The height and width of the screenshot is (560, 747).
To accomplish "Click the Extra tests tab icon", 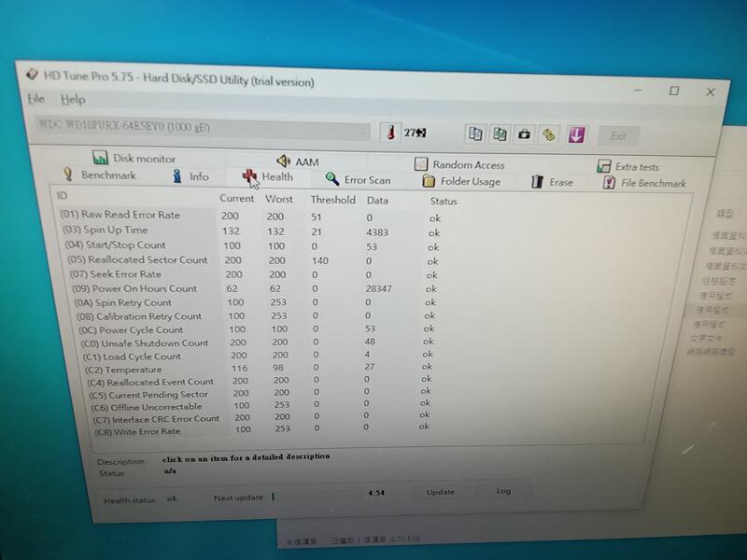I will [603, 166].
